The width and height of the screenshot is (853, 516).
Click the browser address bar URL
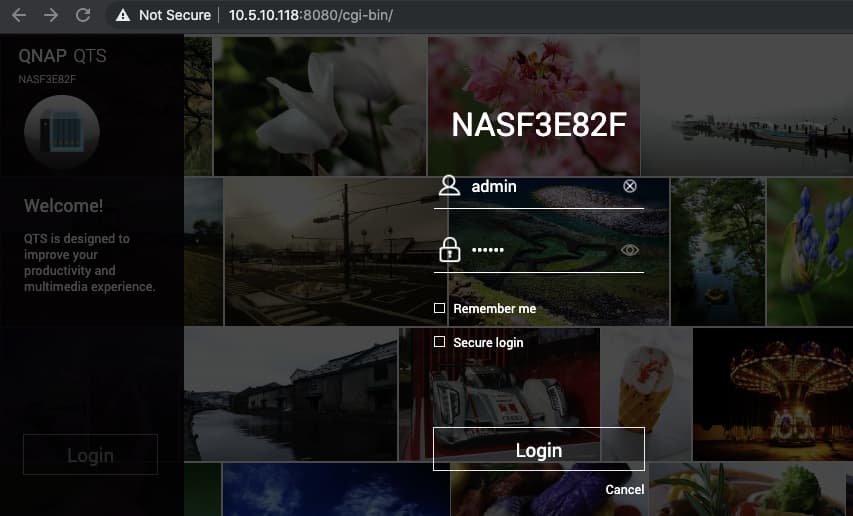click(310, 15)
